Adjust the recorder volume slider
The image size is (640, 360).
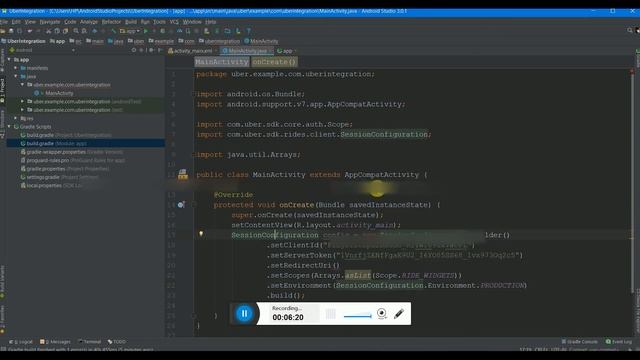358,316
